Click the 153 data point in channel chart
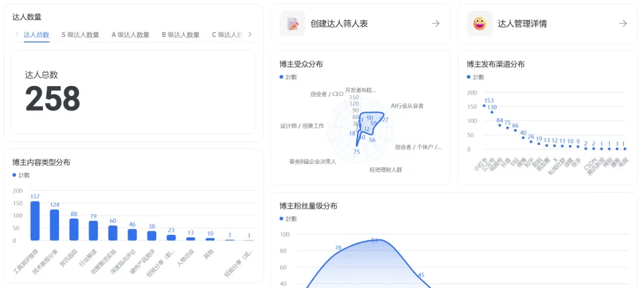Viewport: 644px width, 288px height. [484, 106]
